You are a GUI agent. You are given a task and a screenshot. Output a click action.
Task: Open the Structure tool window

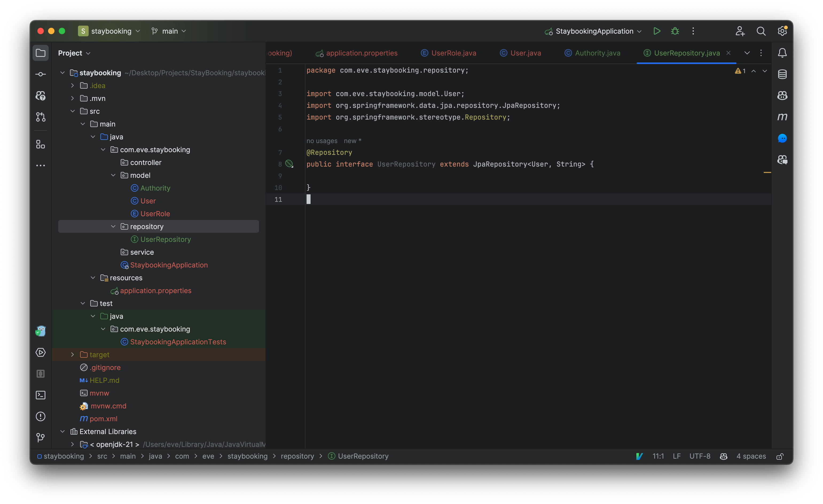tap(40, 144)
